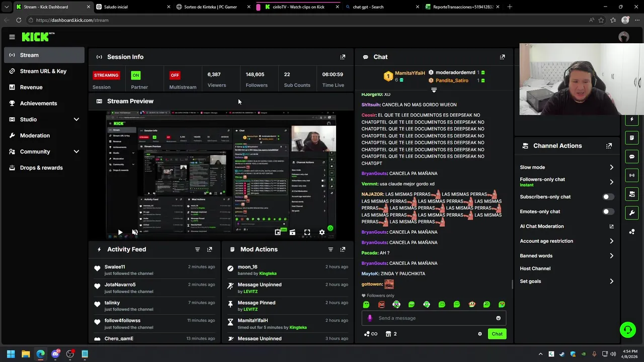Go to Revenue in sidebar

44,87
